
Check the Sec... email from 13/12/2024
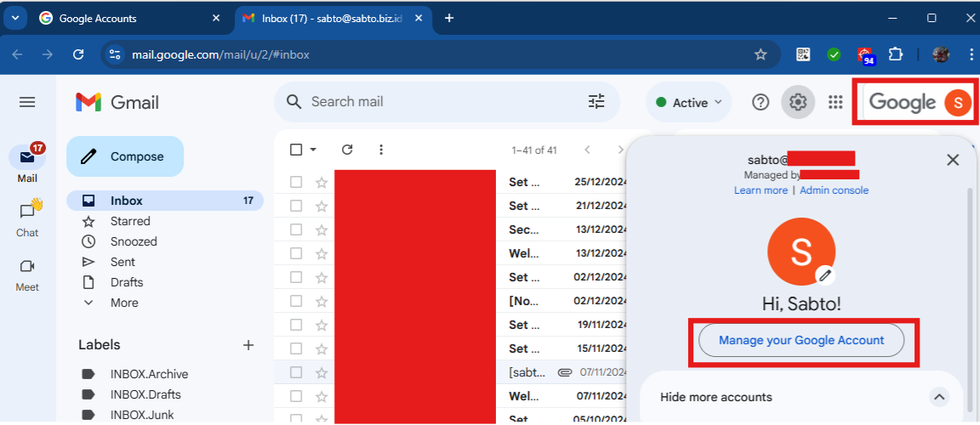(x=296, y=229)
